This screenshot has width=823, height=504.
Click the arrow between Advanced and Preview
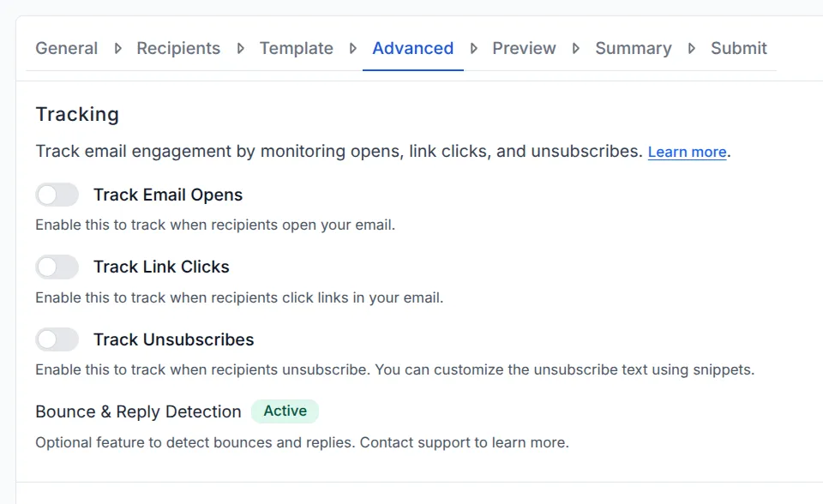(473, 49)
